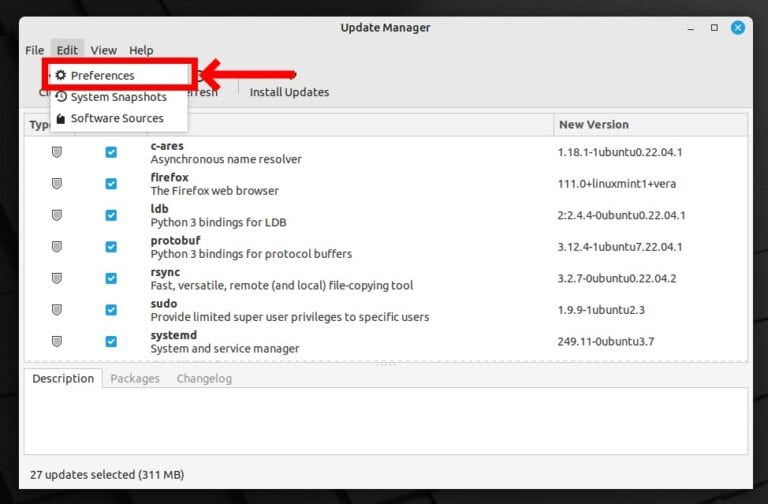Uncheck the sudo update checkbox
This screenshot has width=768, height=504.
111,310
